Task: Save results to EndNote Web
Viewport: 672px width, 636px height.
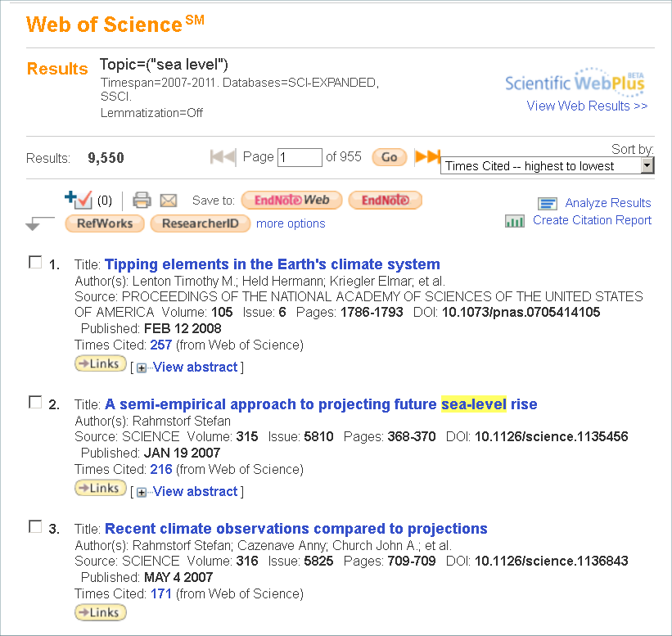Action: click(x=291, y=200)
